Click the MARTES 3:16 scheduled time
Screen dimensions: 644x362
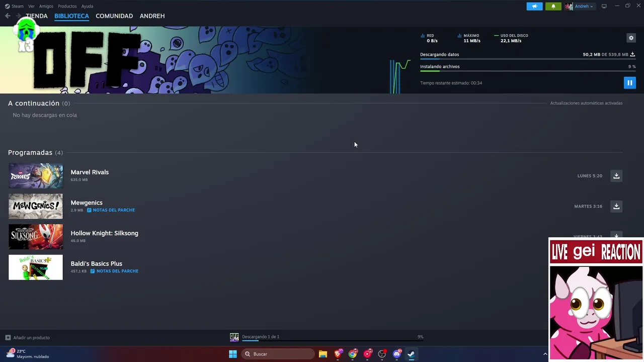tap(588, 206)
